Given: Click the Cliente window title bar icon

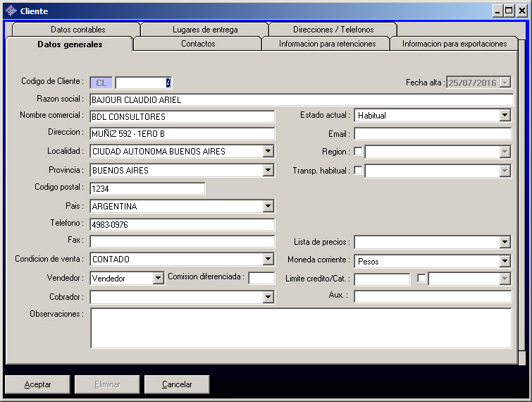Looking at the screenshot, I should 11,11.
